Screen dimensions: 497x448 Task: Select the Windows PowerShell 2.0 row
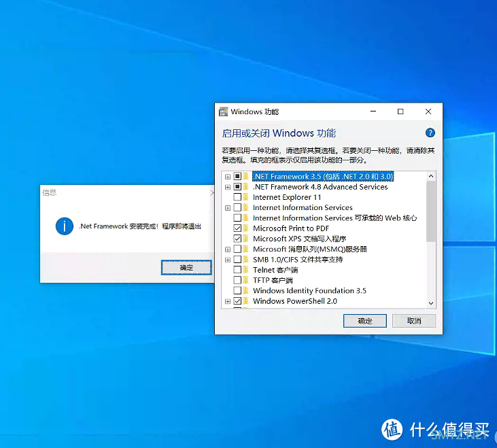click(x=295, y=301)
